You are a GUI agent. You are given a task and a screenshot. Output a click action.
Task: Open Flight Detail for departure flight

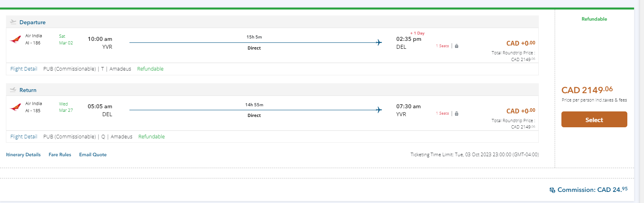(24, 69)
